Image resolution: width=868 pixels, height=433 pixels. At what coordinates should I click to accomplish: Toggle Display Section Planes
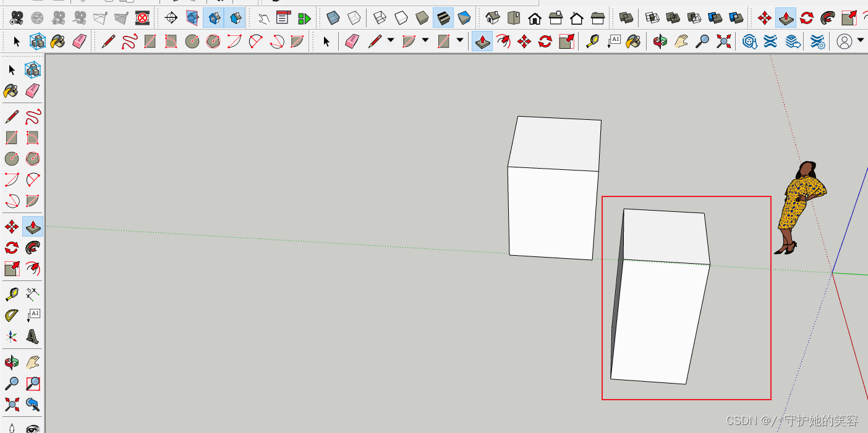[x=192, y=18]
